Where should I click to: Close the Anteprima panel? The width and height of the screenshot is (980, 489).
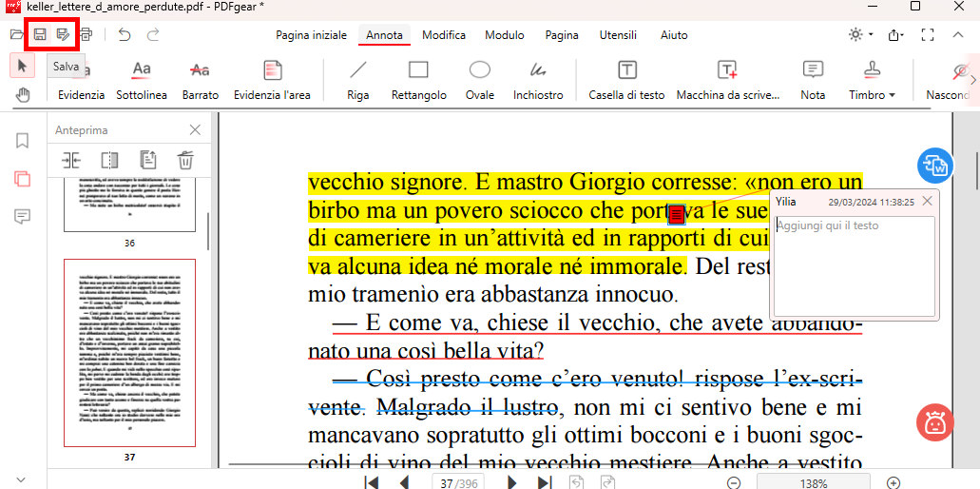pyautogui.click(x=195, y=130)
